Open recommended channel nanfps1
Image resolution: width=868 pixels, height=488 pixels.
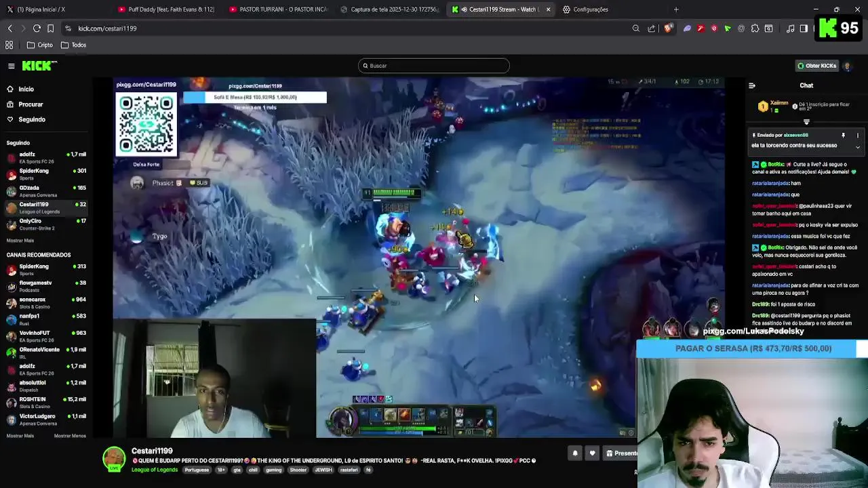click(46, 319)
